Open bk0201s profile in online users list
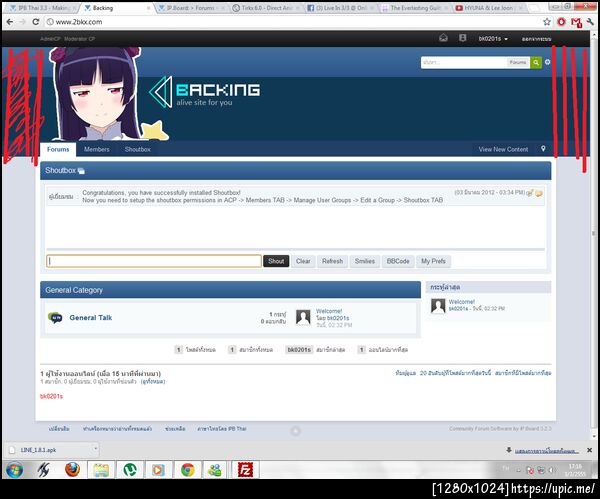 pyautogui.click(x=51, y=396)
